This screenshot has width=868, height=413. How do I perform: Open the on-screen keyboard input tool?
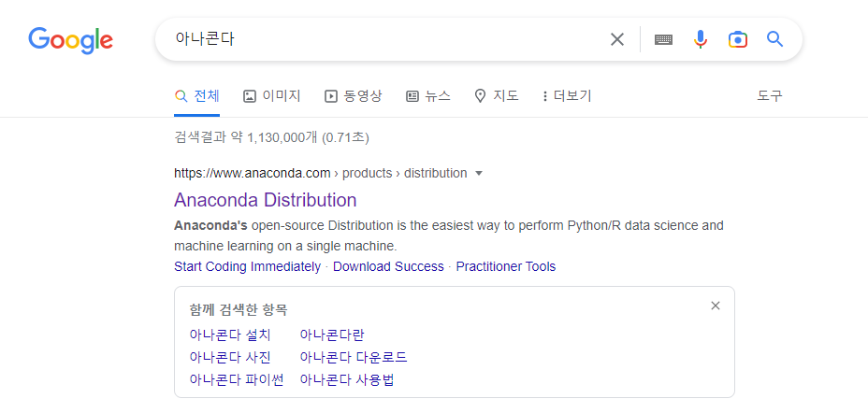pos(663,39)
